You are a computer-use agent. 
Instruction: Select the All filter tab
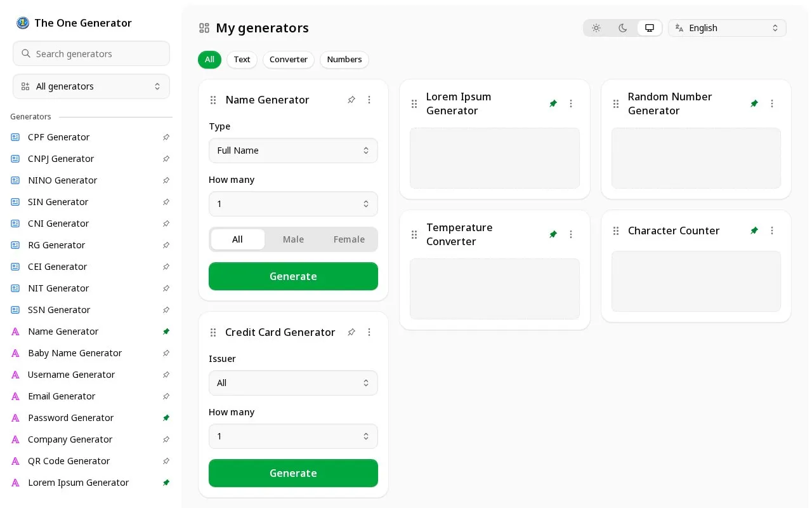(209, 60)
